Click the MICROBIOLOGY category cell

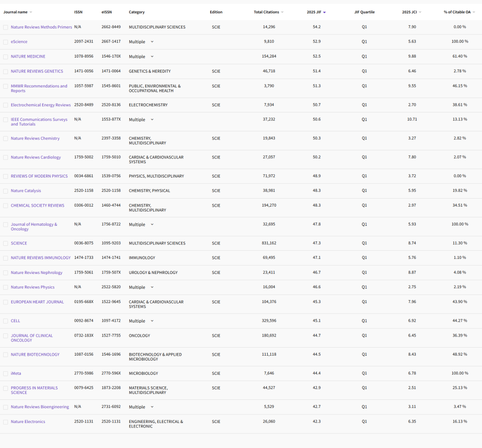pyautogui.click(x=143, y=373)
